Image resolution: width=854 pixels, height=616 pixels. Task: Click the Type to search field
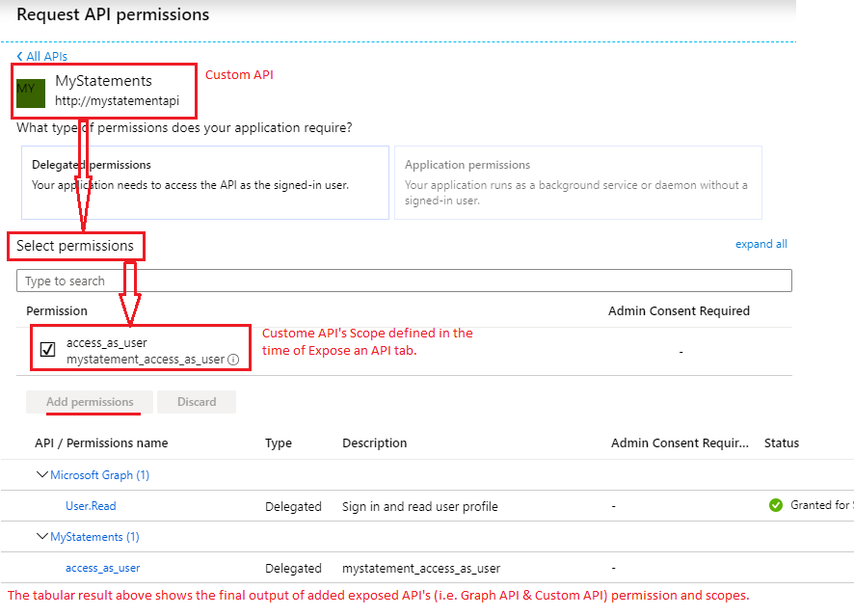(404, 281)
